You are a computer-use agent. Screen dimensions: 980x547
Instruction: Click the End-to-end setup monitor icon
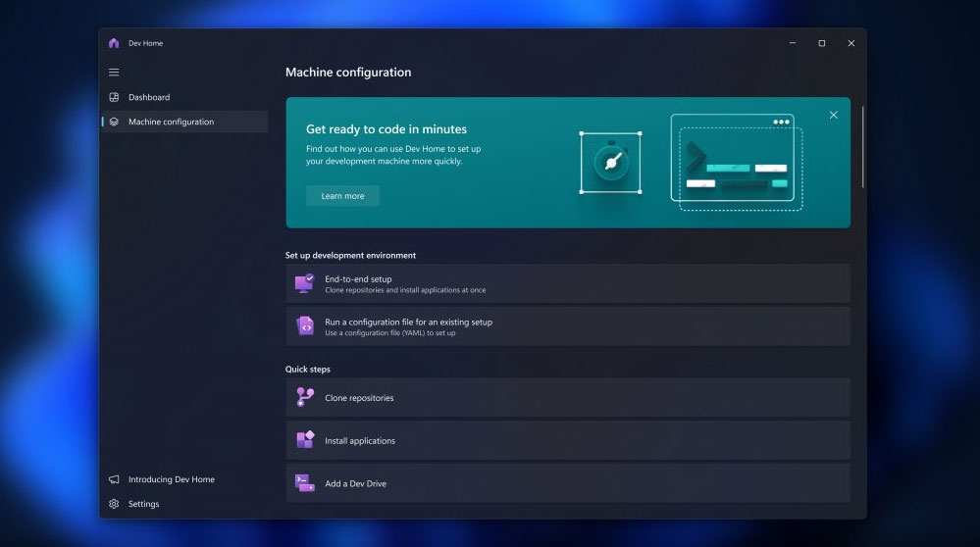click(x=305, y=283)
